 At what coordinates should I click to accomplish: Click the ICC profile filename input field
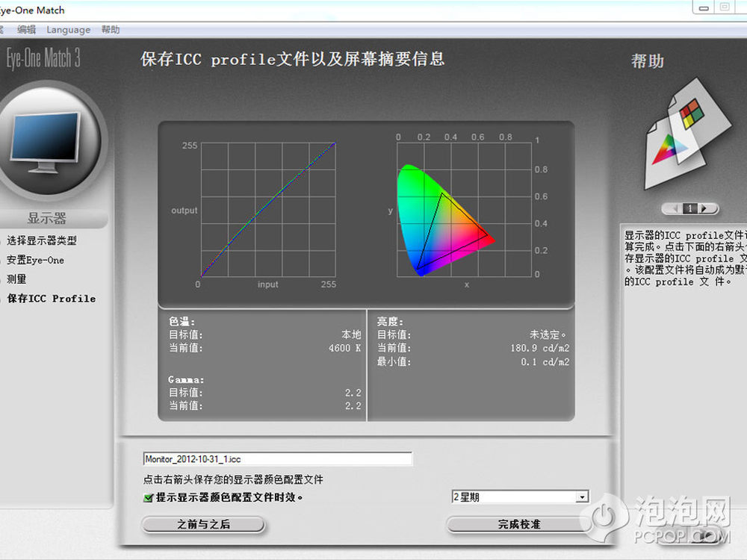[277, 459]
